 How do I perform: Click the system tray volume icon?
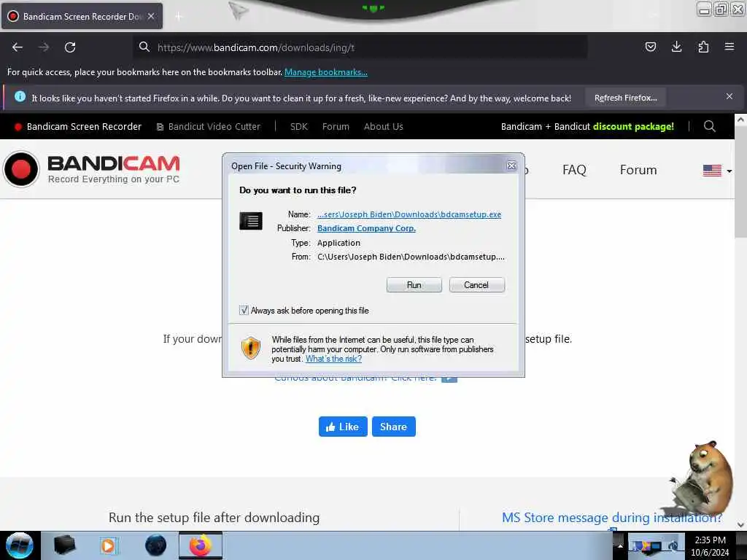click(673, 546)
